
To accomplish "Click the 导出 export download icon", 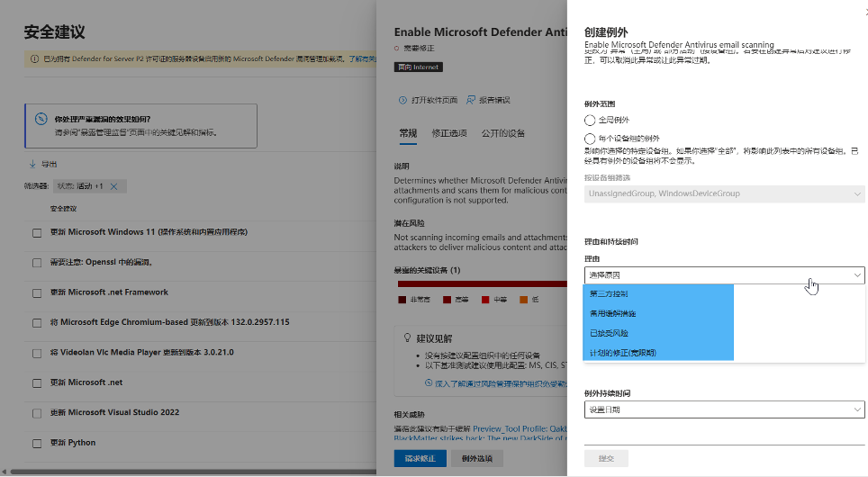I will (32, 164).
